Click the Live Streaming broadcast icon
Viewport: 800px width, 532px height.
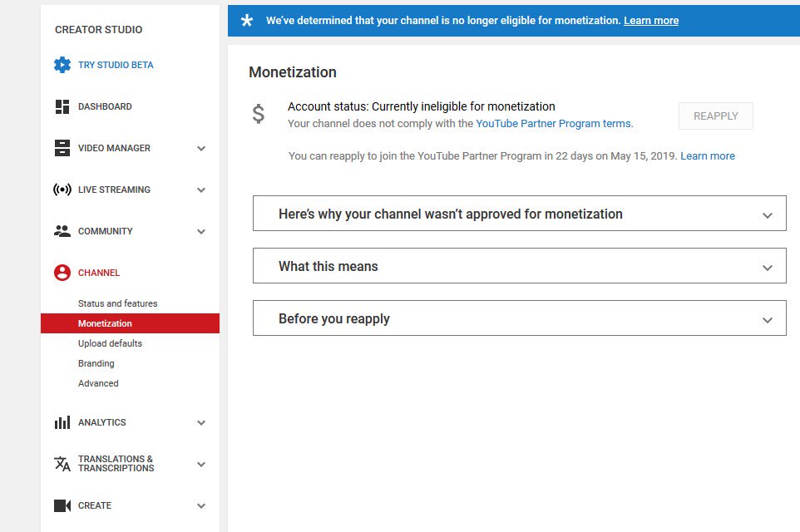62,190
